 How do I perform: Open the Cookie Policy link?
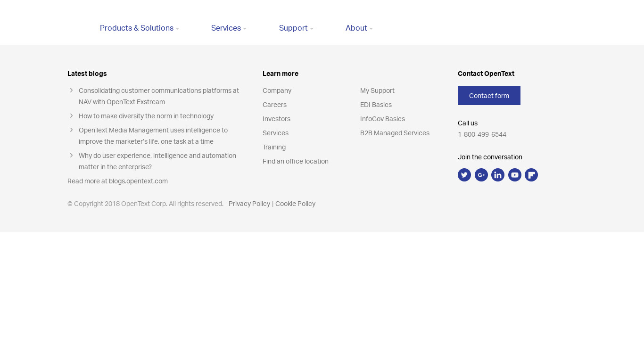click(295, 204)
